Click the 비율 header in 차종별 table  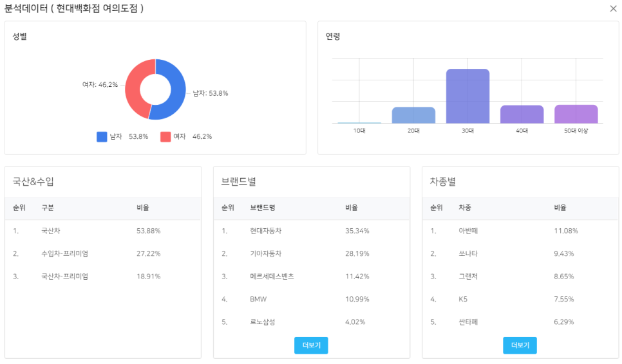click(x=560, y=208)
